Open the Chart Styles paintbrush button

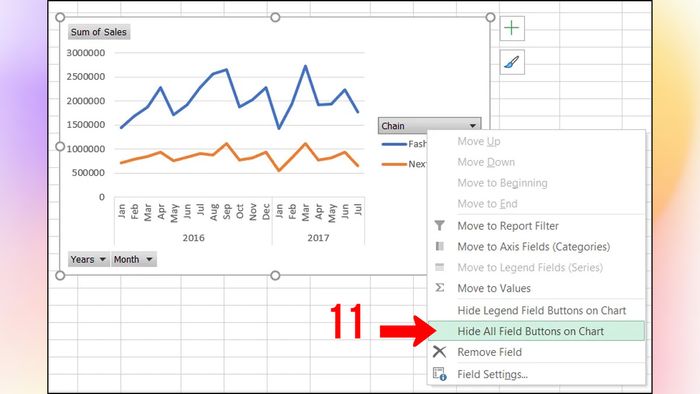click(512, 62)
